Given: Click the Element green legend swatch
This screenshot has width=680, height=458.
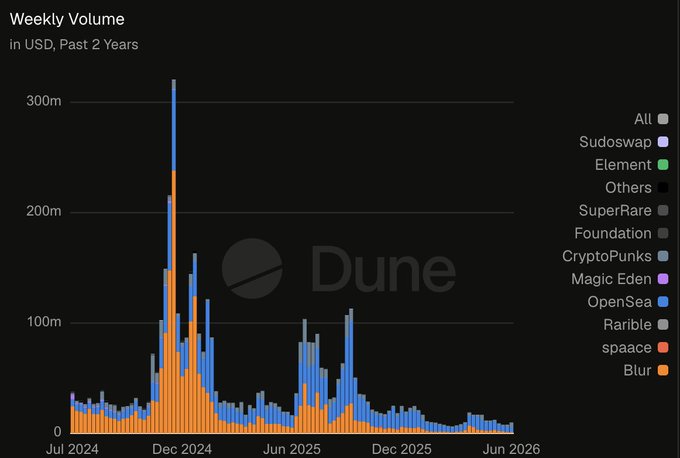Looking at the screenshot, I should coord(663,165).
